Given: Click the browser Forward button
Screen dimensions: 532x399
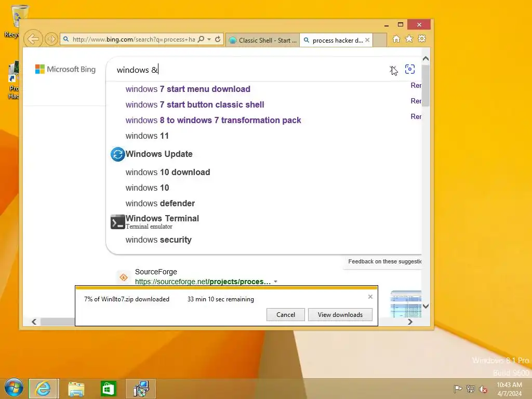Looking at the screenshot, I should point(51,39).
